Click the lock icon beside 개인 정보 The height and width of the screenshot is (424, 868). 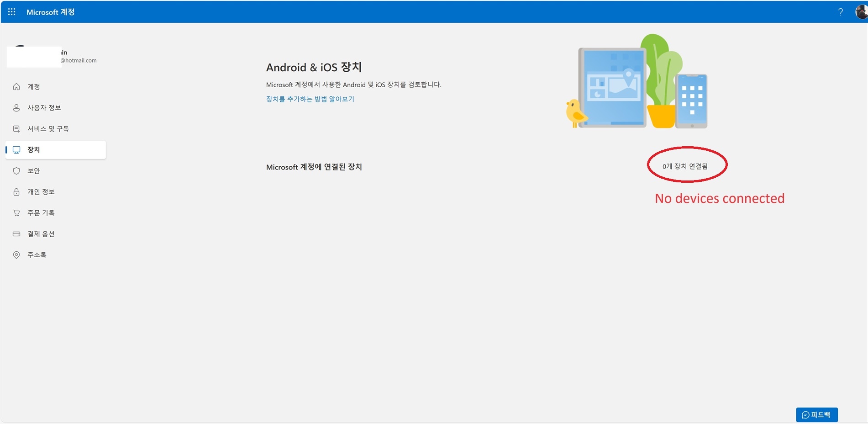pyautogui.click(x=16, y=192)
